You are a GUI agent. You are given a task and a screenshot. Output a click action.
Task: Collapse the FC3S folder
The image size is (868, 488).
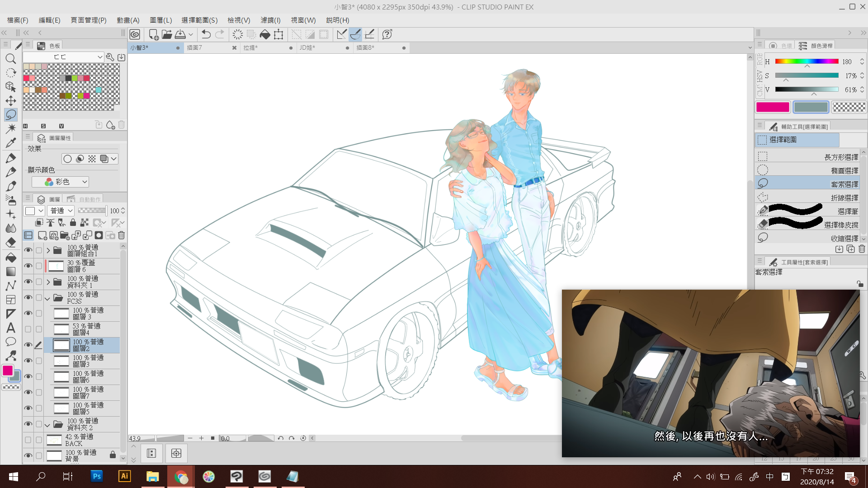pyautogui.click(x=47, y=298)
